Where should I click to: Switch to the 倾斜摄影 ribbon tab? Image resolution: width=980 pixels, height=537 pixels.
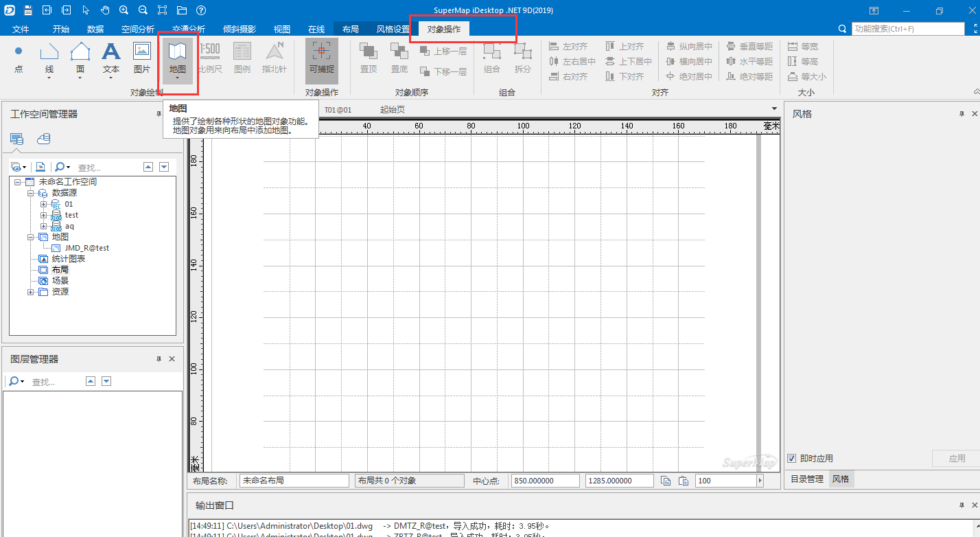click(x=240, y=29)
